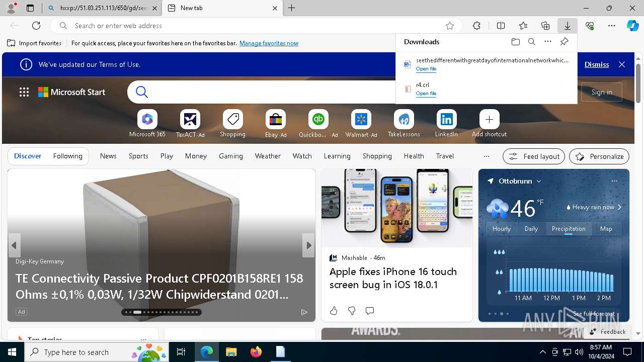The image size is (644, 362).
Task: Open a new tab with plus button
Action: pyautogui.click(x=292, y=8)
